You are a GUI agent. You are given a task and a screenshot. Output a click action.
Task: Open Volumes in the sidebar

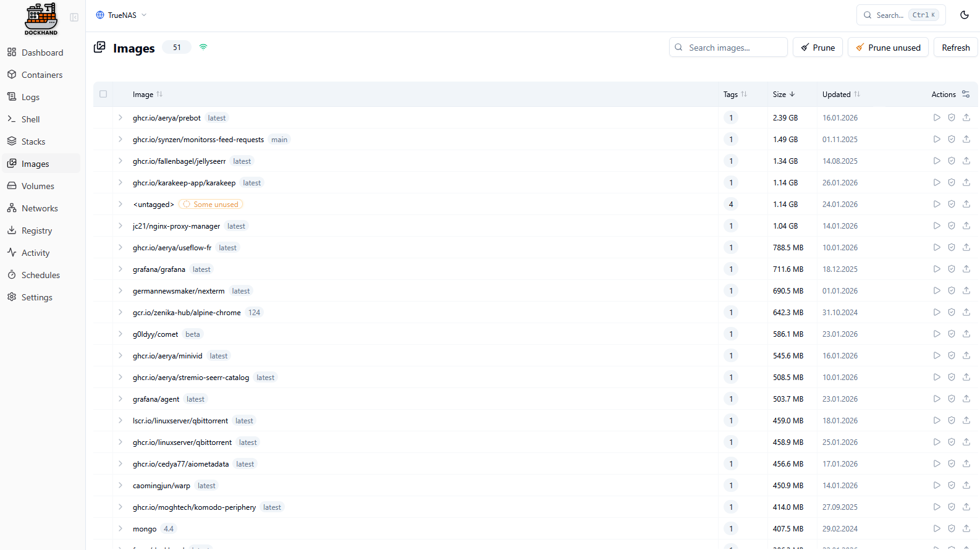point(41,186)
